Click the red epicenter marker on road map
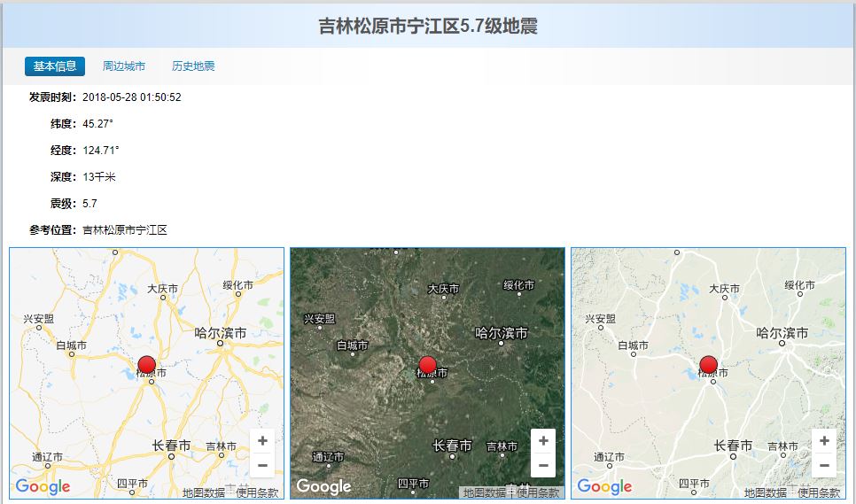 [147, 364]
